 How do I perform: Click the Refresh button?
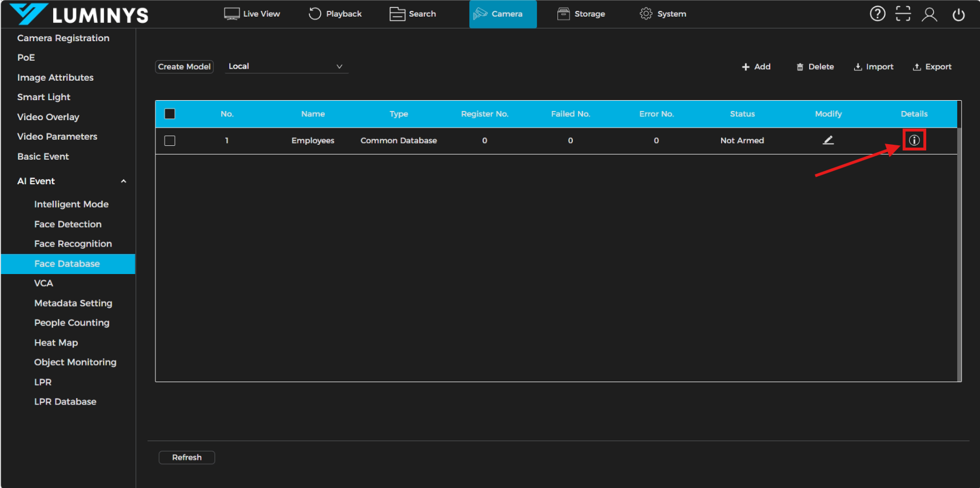pos(186,457)
